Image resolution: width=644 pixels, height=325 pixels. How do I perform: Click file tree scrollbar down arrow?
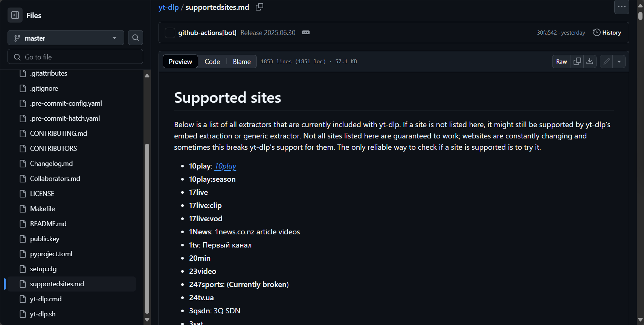(x=147, y=320)
